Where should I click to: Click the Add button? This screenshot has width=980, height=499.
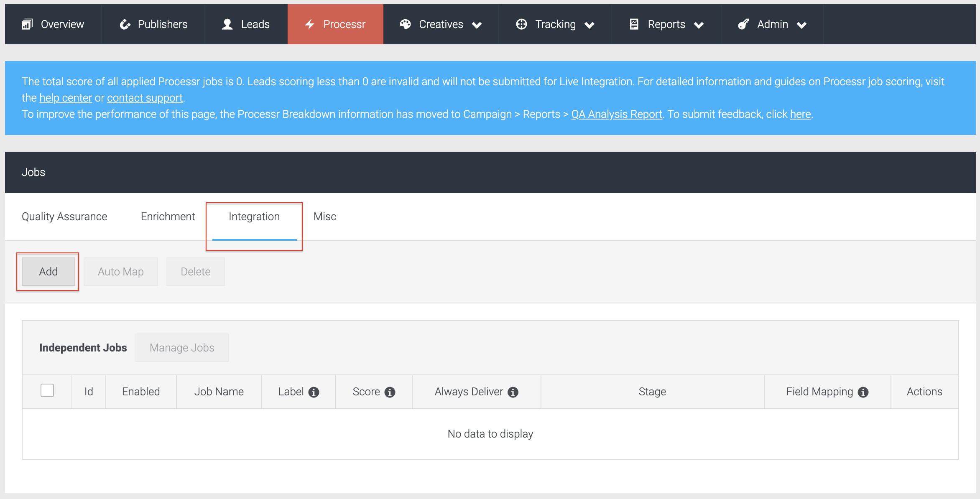tap(48, 271)
